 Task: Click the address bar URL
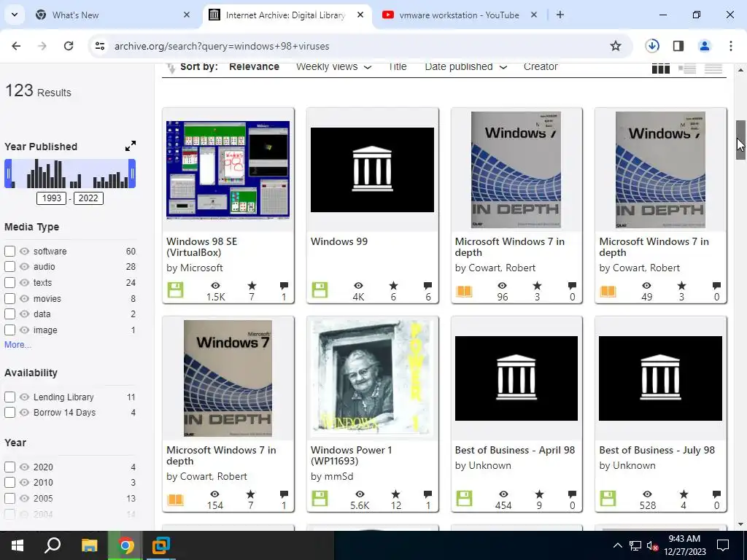(222, 46)
